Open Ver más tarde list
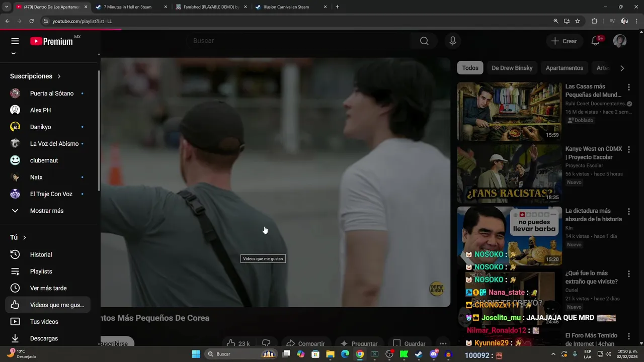 [48, 288]
